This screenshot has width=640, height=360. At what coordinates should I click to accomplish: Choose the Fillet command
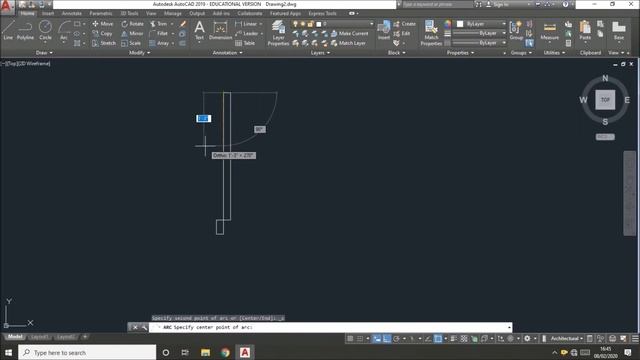tap(159, 33)
